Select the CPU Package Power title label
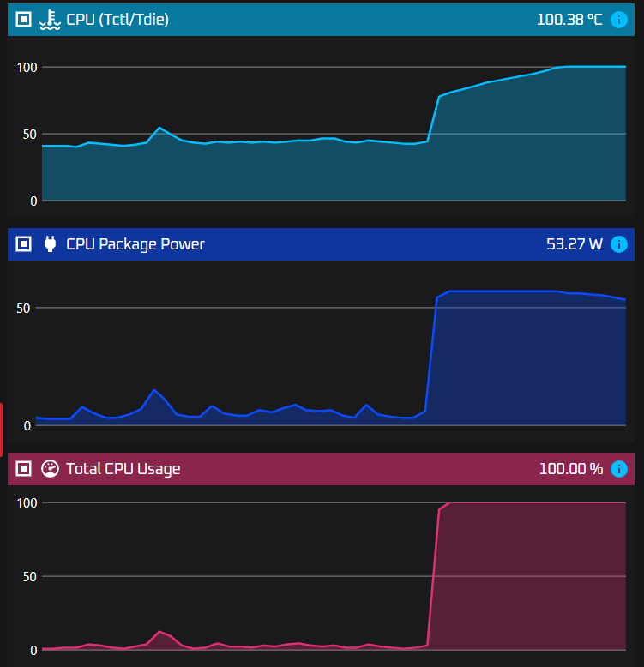The image size is (644, 667). click(x=135, y=244)
